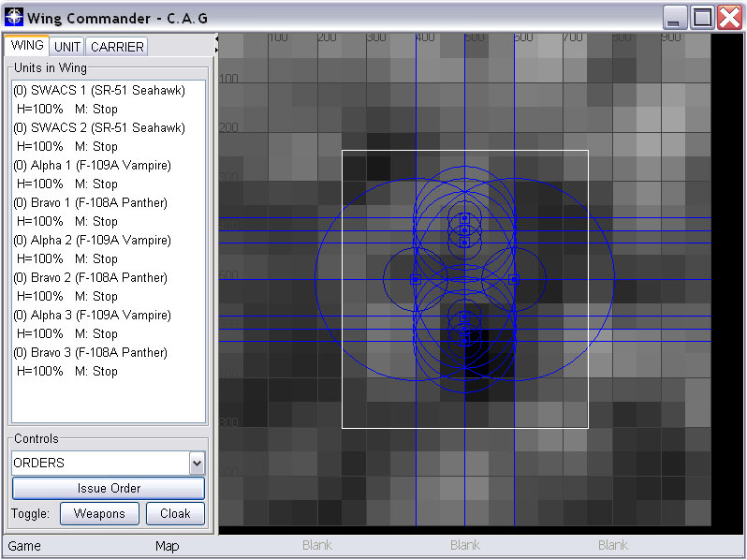Click Game in the bottom status bar
The width and height of the screenshot is (747, 560).
click(x=24, y=546)
